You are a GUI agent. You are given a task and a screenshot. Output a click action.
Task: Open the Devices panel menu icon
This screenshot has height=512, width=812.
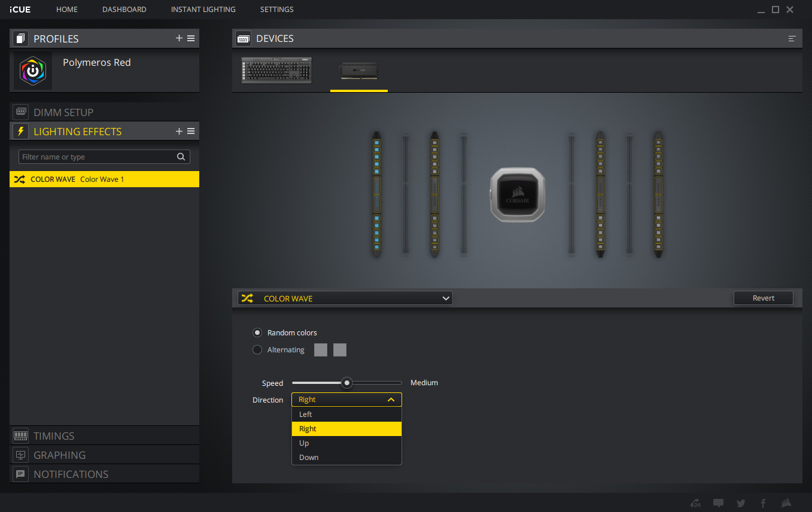click(x=792, y=38)
